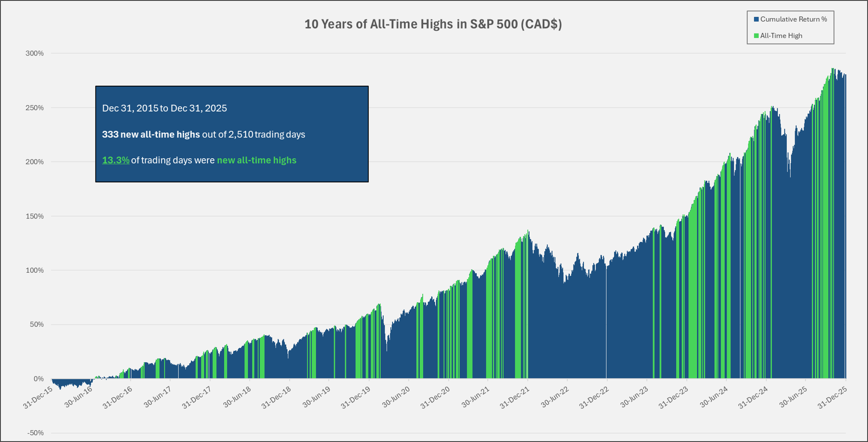
Task: Click the 300% y-axis label
Action: (x=35, y=53)
